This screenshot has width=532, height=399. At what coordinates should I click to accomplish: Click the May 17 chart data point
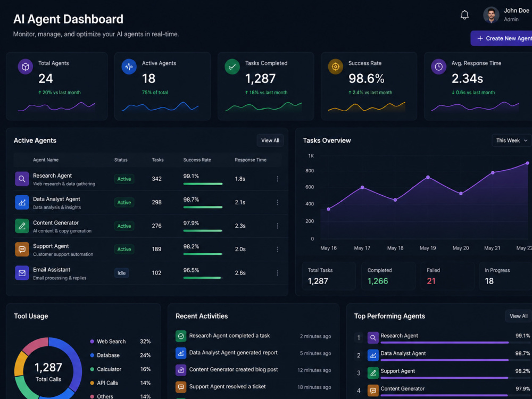pyautogui.click(x=362, y=187)
